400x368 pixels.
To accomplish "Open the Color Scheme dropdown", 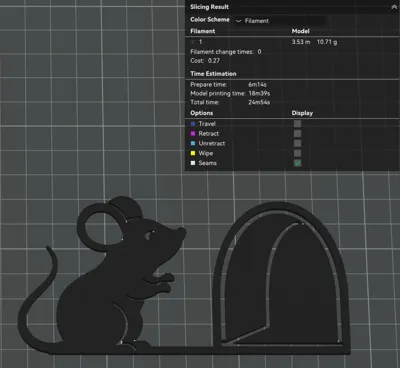I will [x=280, y=21].
